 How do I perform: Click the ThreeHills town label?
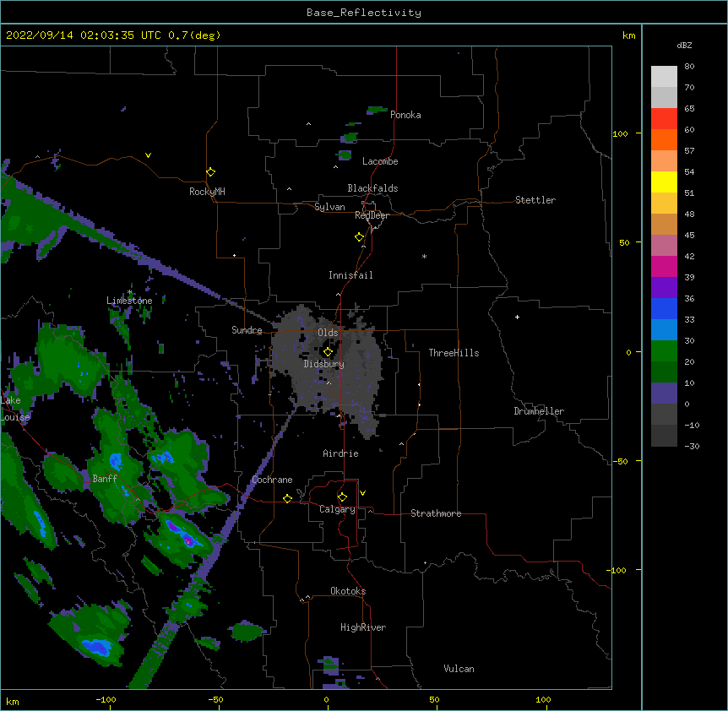(454, 353)
